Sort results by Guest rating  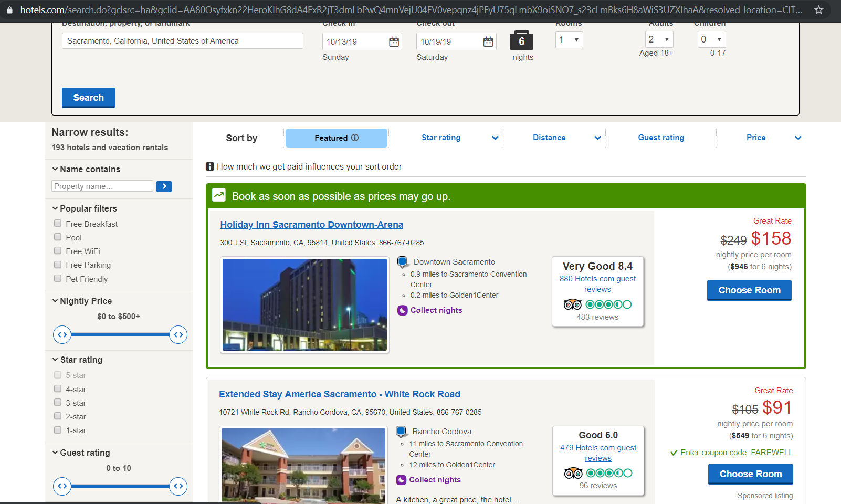point(661,138)
